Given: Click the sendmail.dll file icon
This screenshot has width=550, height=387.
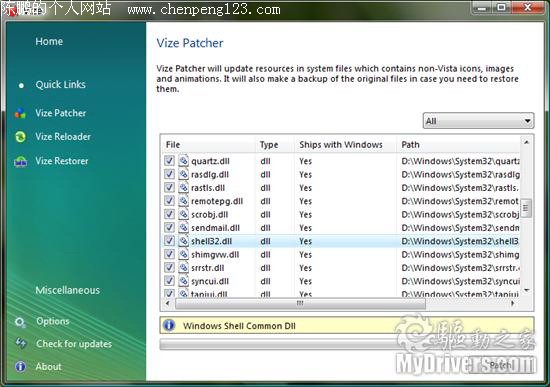Looking at the screenshot, I should click(x=183, y=227).
